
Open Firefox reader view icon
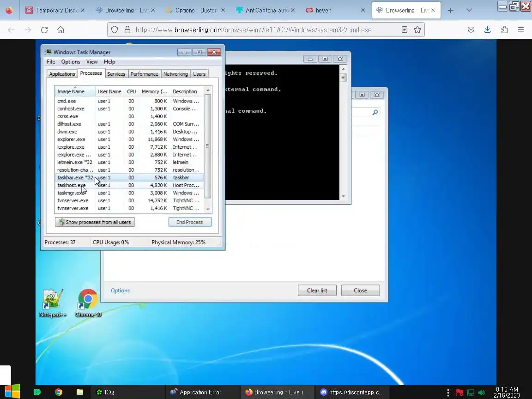(405, 30)
